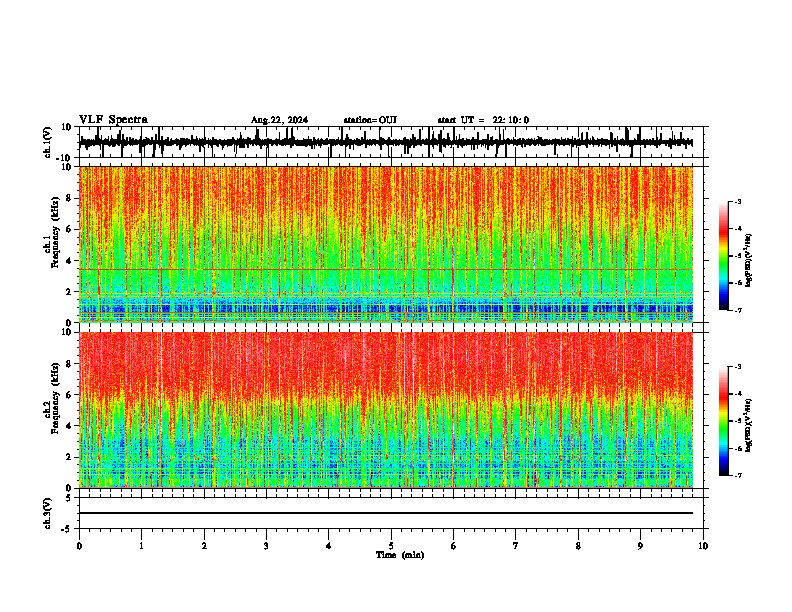Click the ch.1(V) waveform axis label
The image size is (792, 612).
click(47, 142)
